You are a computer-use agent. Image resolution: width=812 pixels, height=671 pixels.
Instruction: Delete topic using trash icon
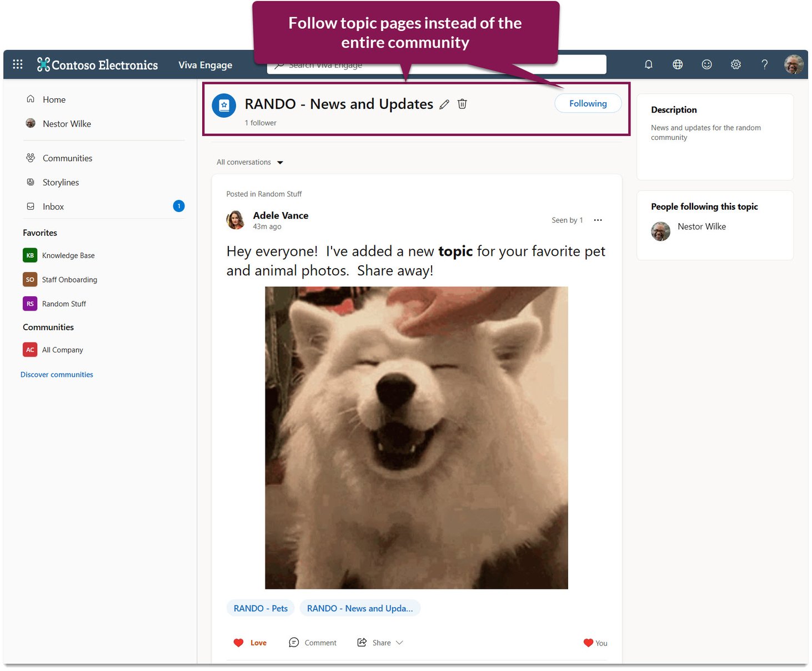pos(462,104)
